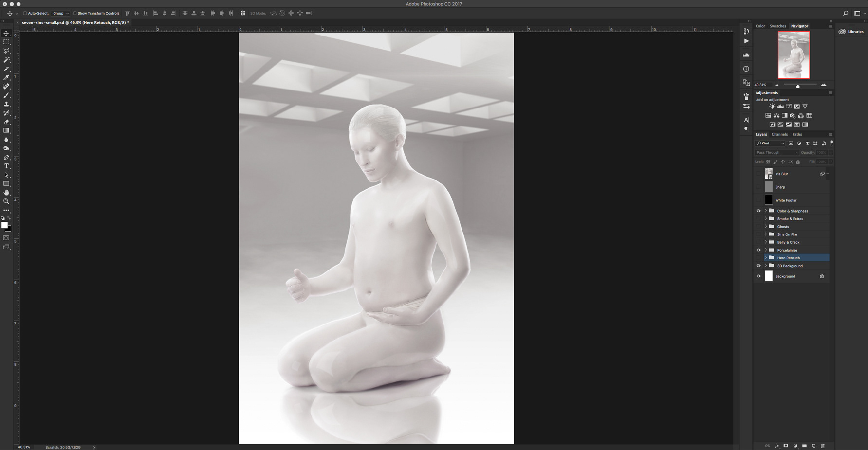Show the Smoke & Extras group

point(758,219)
